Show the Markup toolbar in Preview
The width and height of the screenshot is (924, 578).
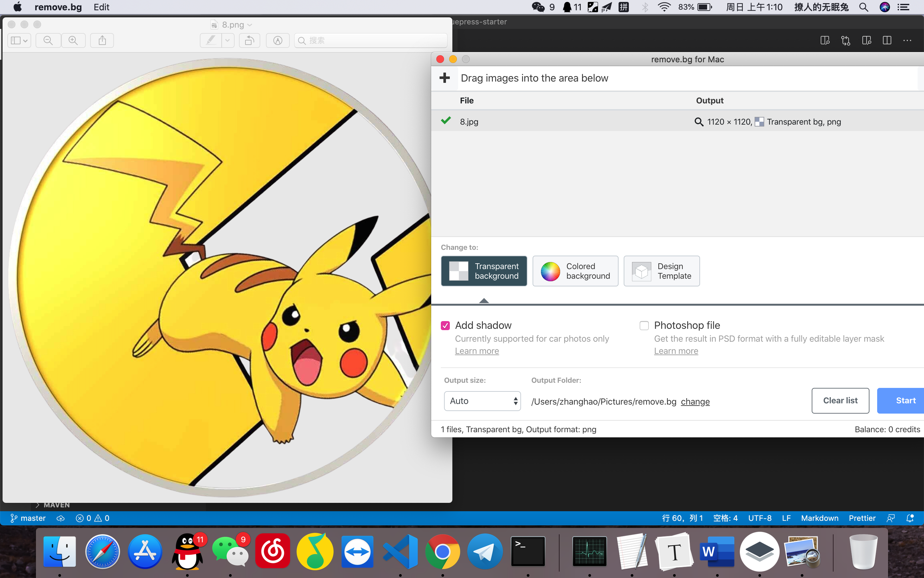tap(278, 40)
